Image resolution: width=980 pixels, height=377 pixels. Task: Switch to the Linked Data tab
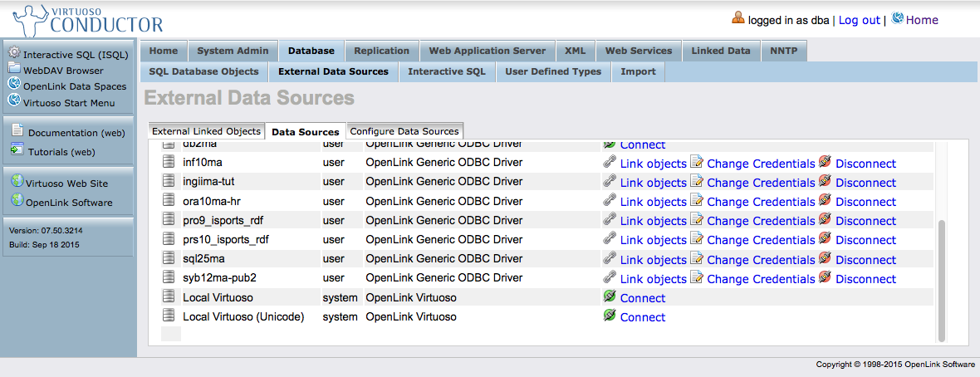[720, 51]
